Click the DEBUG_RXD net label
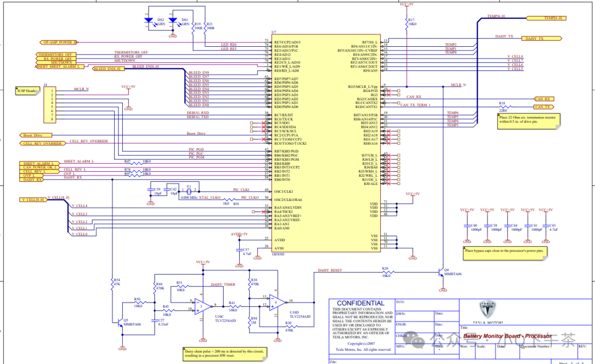595x364 pixels. click(198, 112)
